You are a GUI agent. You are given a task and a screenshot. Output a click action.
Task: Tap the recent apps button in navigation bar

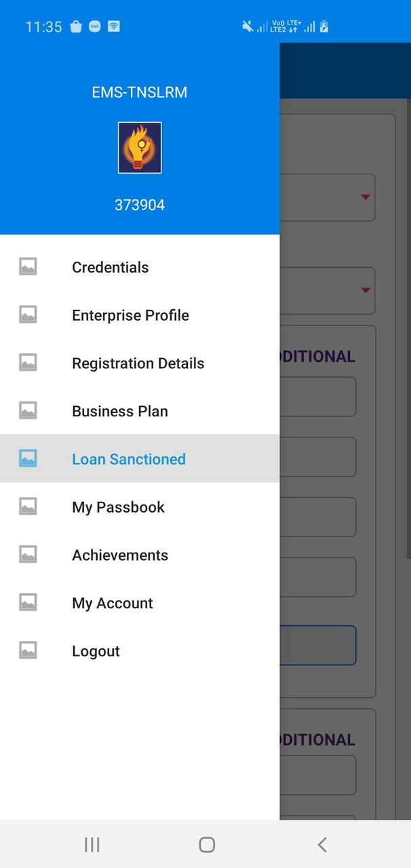click(x=92, y=844)
